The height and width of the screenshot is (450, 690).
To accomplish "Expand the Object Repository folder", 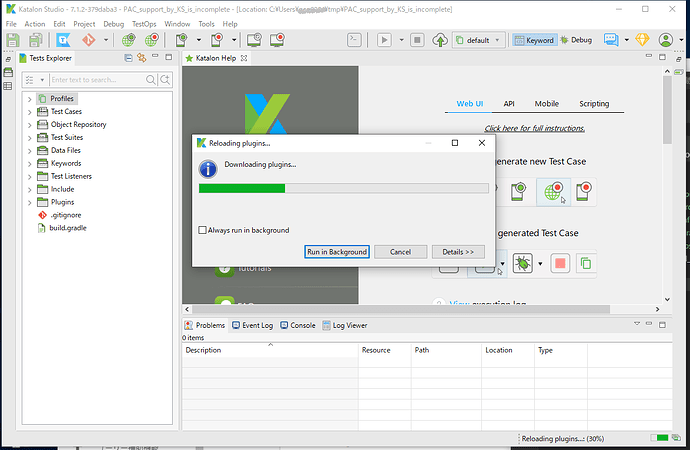I will (x=29, y=125).
